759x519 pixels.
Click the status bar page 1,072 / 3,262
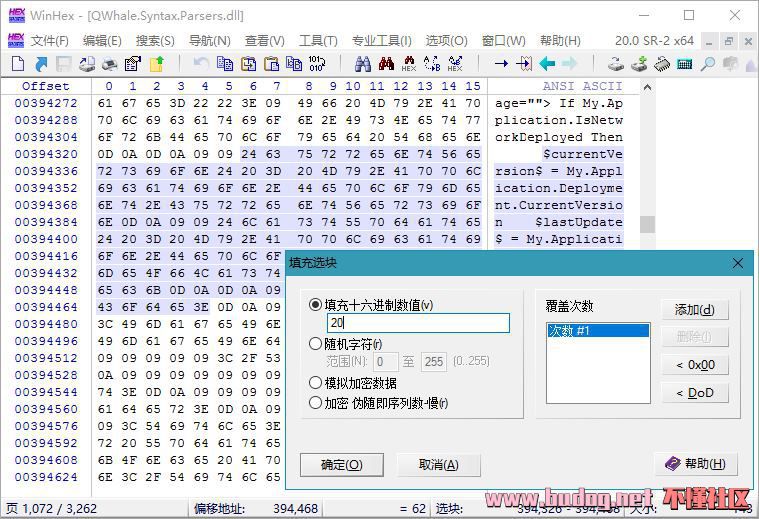pos(51,508)
